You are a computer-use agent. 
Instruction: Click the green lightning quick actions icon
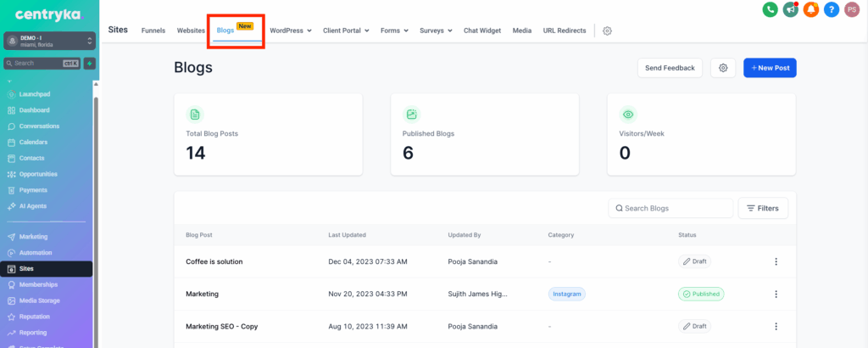tap(89, 64)
